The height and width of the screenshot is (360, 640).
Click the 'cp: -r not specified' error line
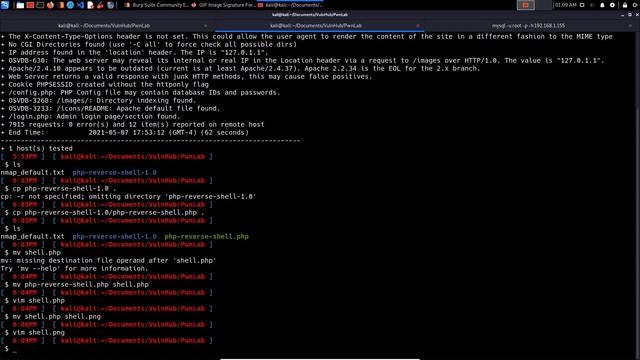pyautogui.click(x=128, y=197)
